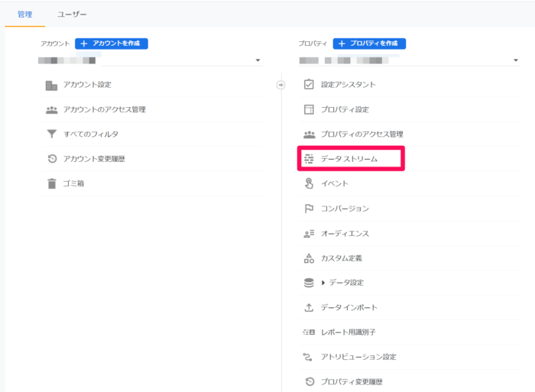Image resolution: width=535 pixels, height=392 pixels.
Task: Open データインポート text link
Action: pos(349,307)
